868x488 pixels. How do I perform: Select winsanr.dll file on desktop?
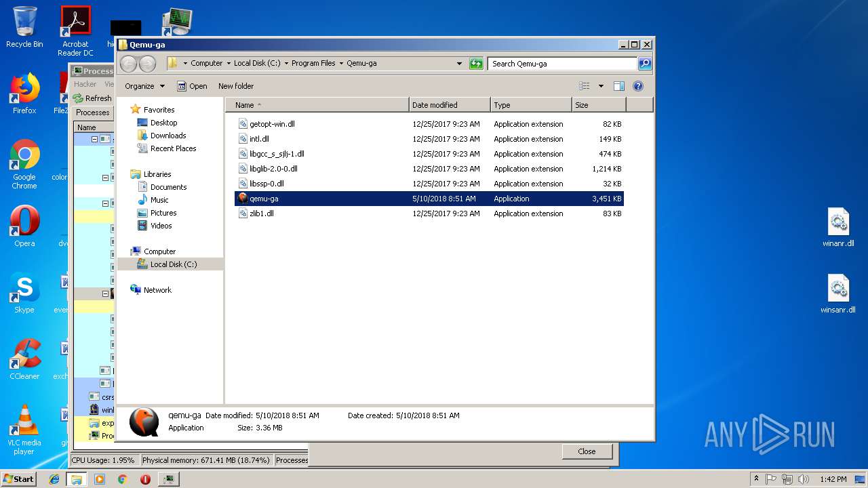click(838, 294)
